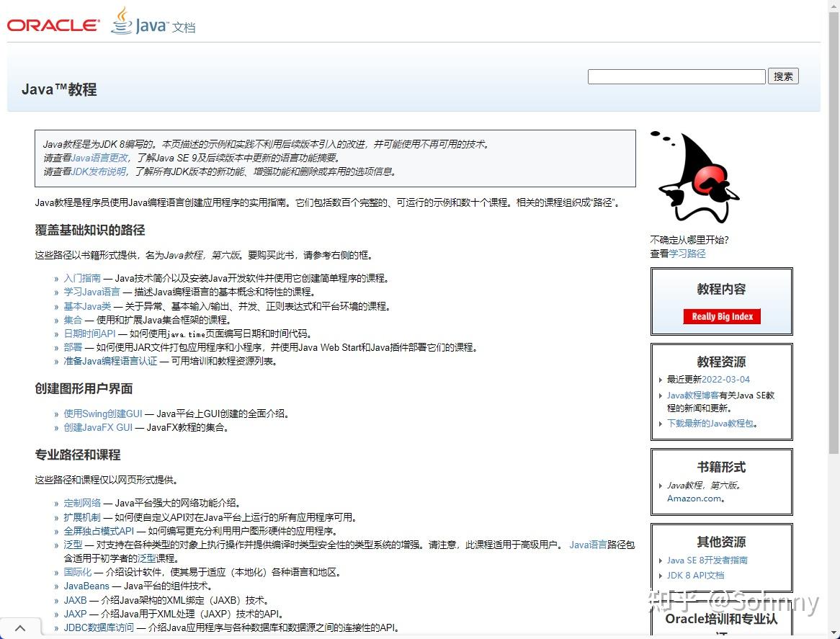Click the triangle bullet beside Java SE 8开发者指南
840x639 pixels.
click(x=661, y=560)
